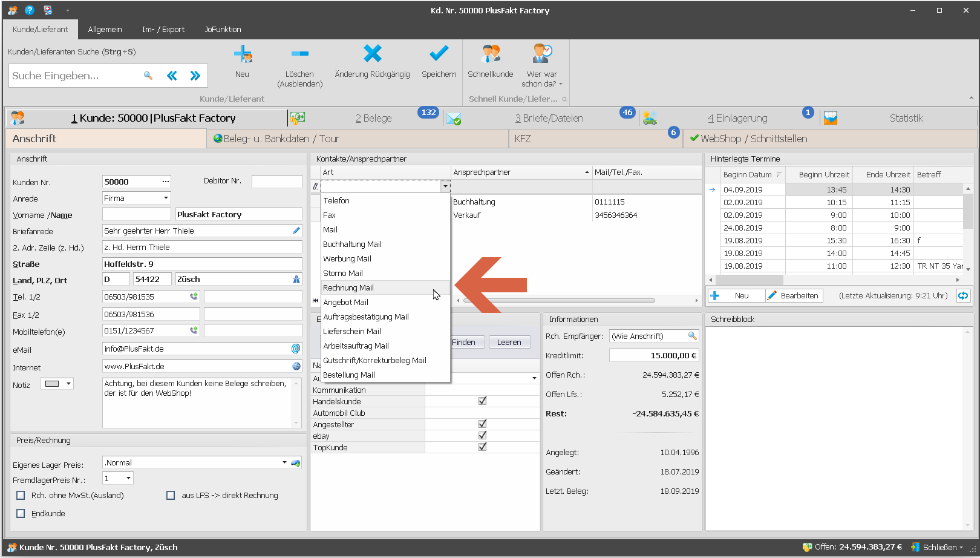Click the Einlagerung car icon
Image resolution: width=980 pixels, height=558 pixels.
coord(650,119)
